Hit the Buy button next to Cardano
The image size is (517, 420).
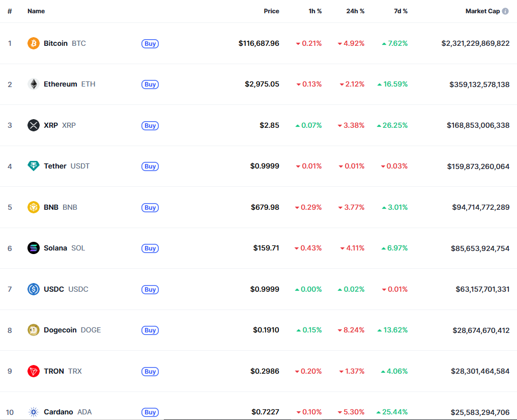(x=150, y=412)
